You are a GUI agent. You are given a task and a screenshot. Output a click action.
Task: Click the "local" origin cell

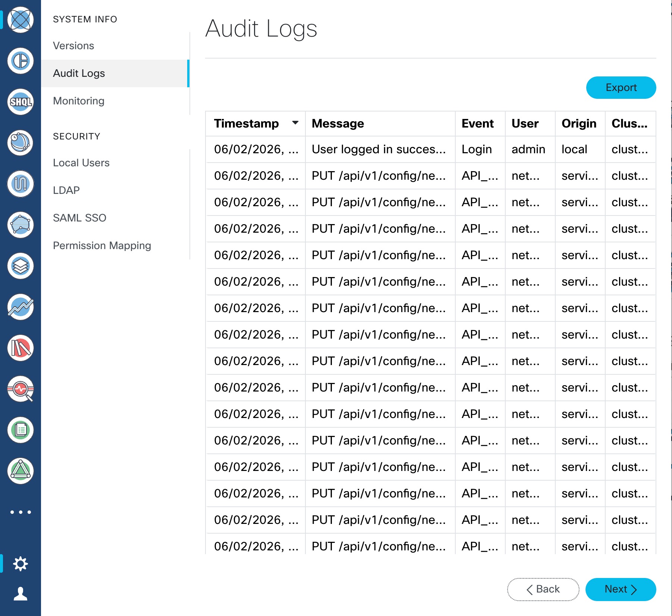[580, 149]
